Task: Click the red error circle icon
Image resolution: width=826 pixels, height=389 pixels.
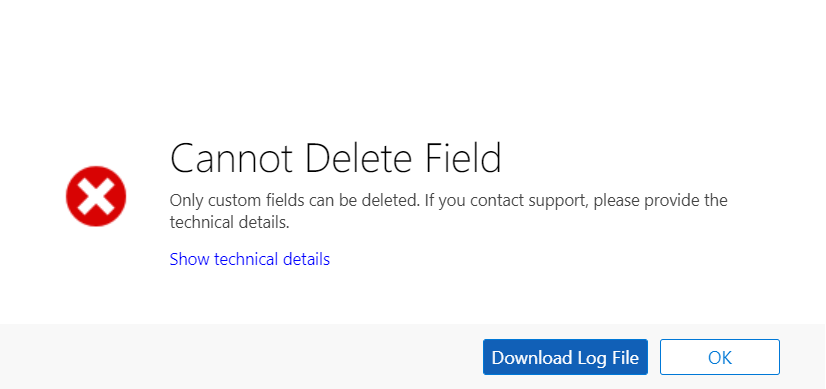Action: pos(96,196)
